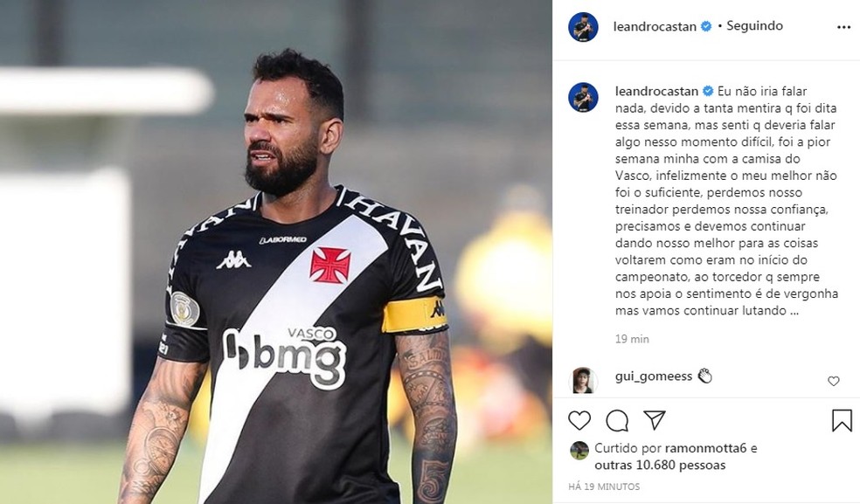Save the post with the bookmark icon

point(842,421)
